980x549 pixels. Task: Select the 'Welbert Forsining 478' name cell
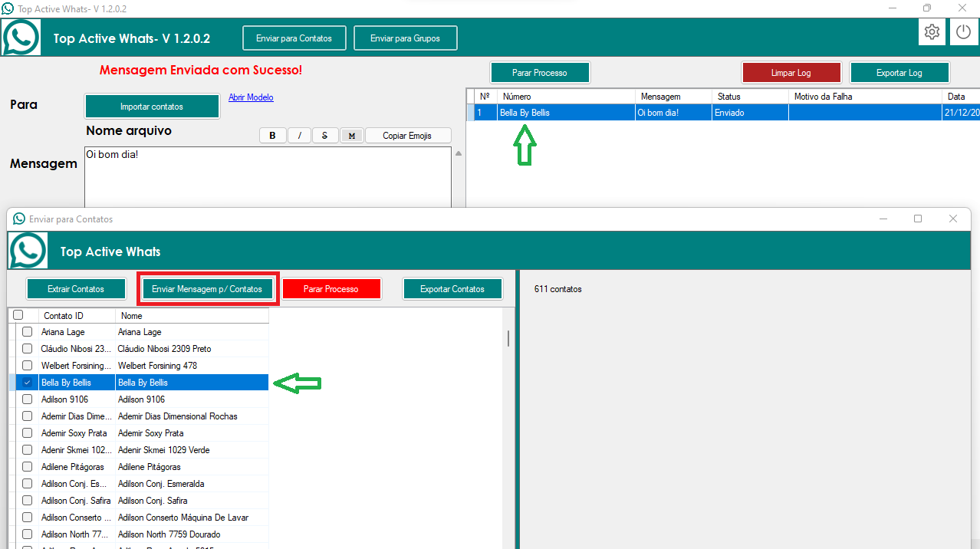(192, 366)
